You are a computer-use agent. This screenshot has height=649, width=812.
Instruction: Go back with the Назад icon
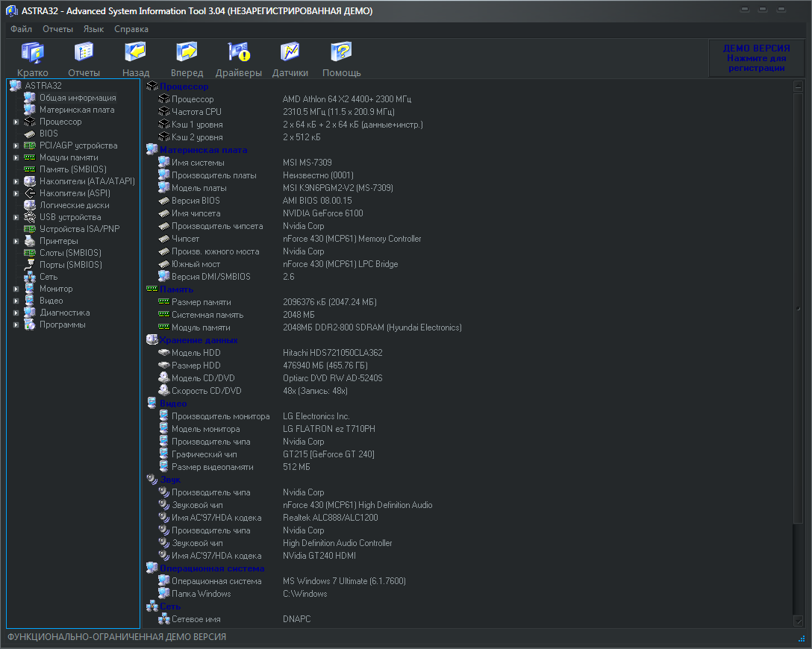coord(135,52)
